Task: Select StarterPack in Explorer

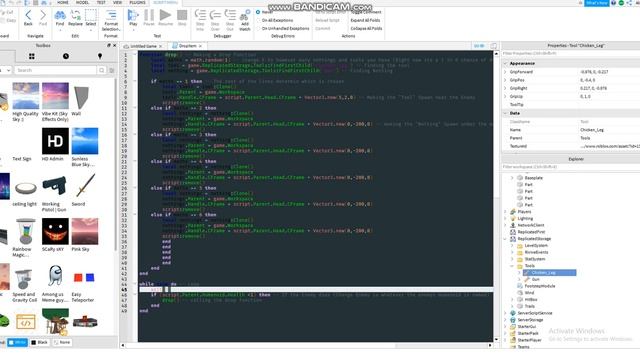Action: [x=528, y=333]
